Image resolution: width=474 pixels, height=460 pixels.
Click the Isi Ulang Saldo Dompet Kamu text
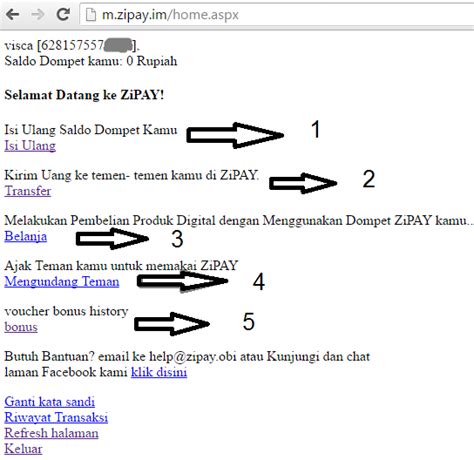pyautogui.click(x=91, y=130)
